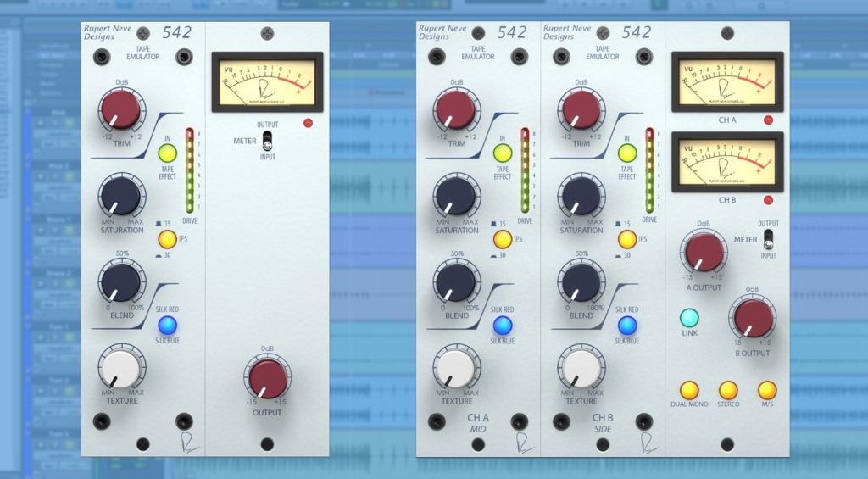The width and height of the screenshot is (868, 479).
Task: Select Dual Mono mode button
Action: (x=689, y=390)
